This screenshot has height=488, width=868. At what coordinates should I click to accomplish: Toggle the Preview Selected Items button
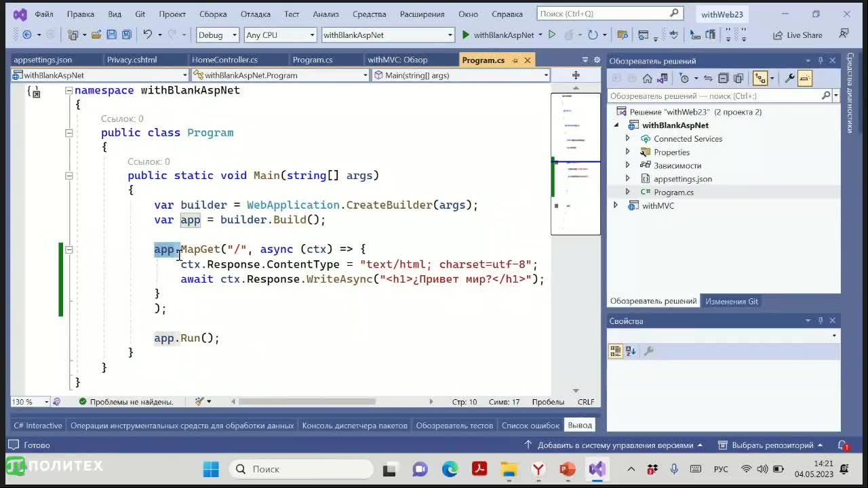point(805,79)
